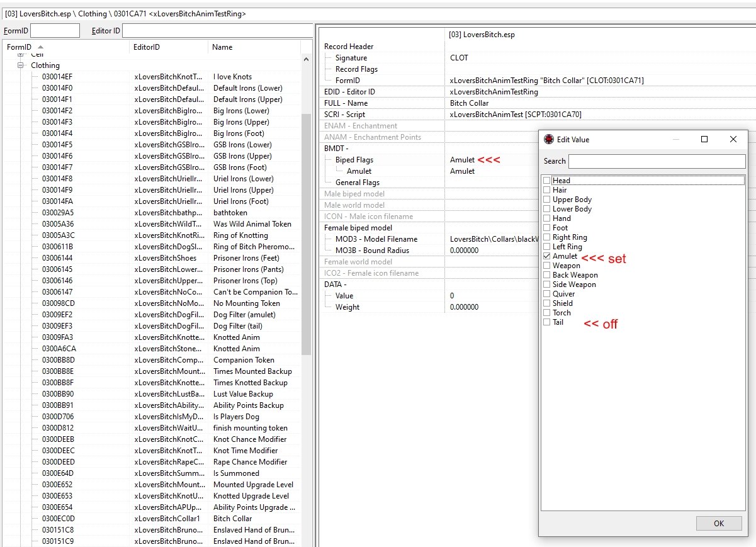
Task: Enable the Upper Body flag
Action: coord(547,200)
